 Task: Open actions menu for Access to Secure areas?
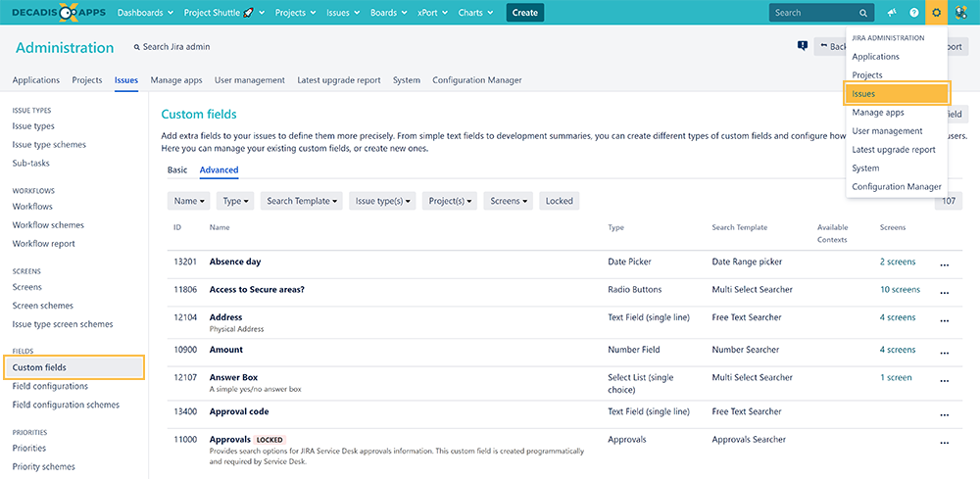tap(945, 292)
